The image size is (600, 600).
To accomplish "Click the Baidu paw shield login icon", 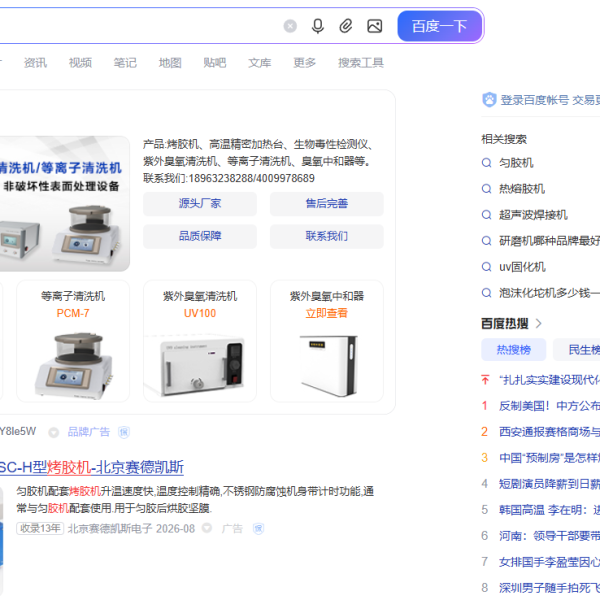I will [489, 100].
